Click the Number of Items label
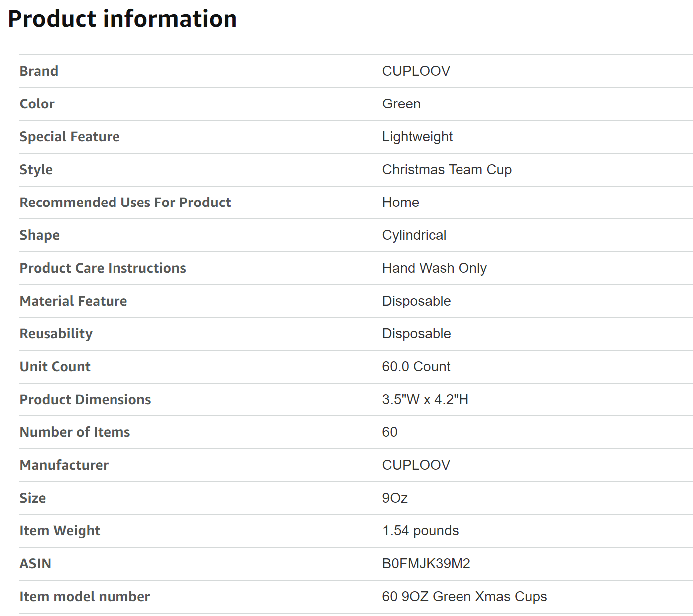Screen dimensions: 693x616 (x=75, y=432)
